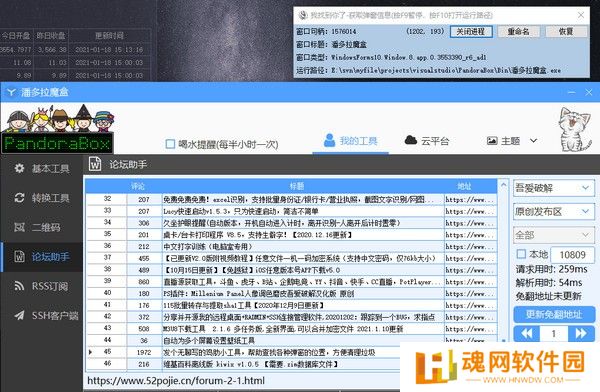Select row 33 Lucy快速启动v1.5.3
This screenshot has height=392, width=600.
pos(292,211)
